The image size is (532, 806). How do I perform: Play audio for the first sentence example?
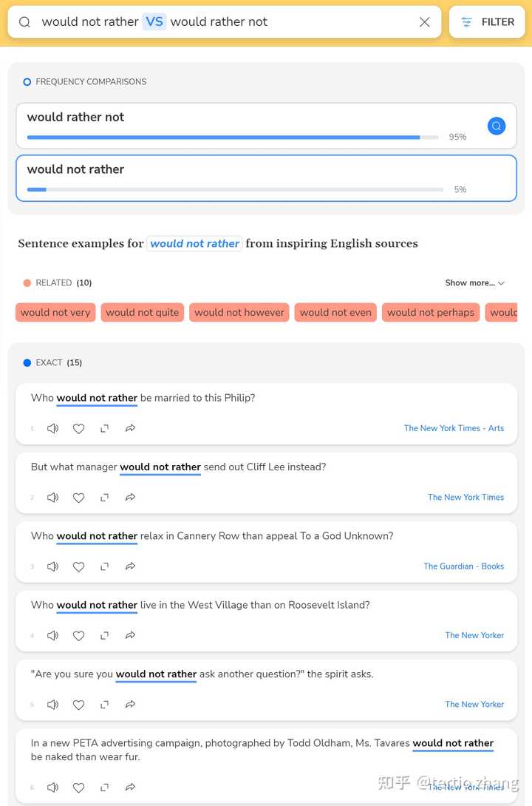[x=52, y=428]
